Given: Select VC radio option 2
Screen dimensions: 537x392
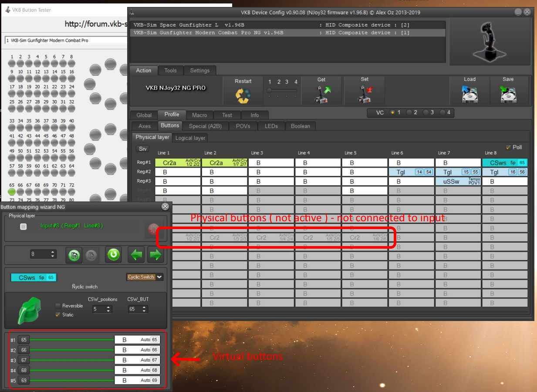Looking at the screenshot, I should tap(409, 112).
